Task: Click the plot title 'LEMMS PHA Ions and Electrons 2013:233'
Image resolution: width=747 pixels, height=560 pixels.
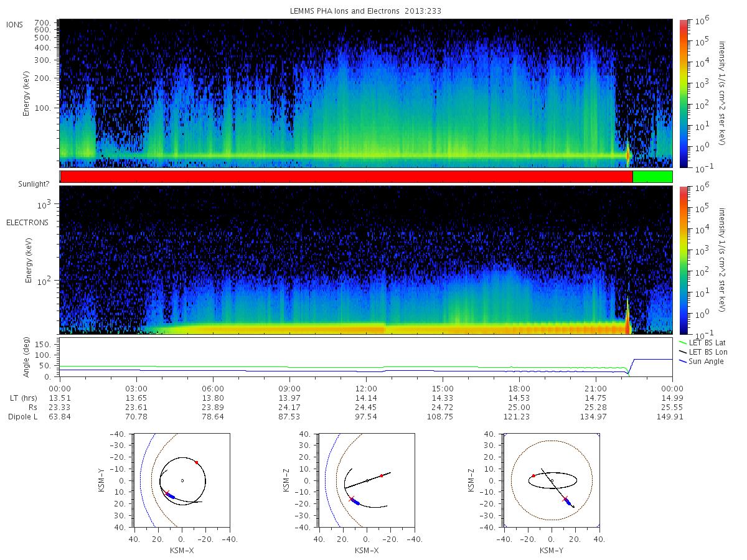Action: 366,11
